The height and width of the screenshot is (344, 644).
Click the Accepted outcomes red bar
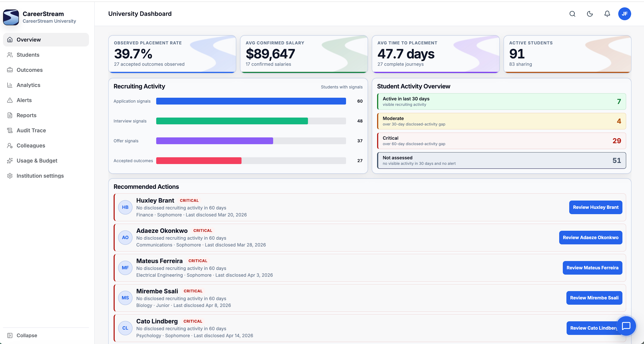[x=199, y=161]
